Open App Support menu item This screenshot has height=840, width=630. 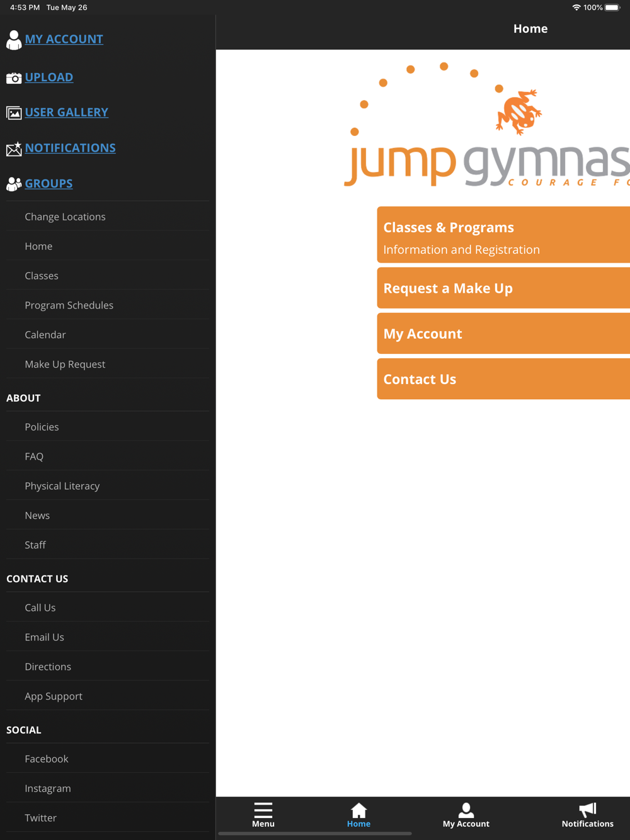tap(108, 696)
